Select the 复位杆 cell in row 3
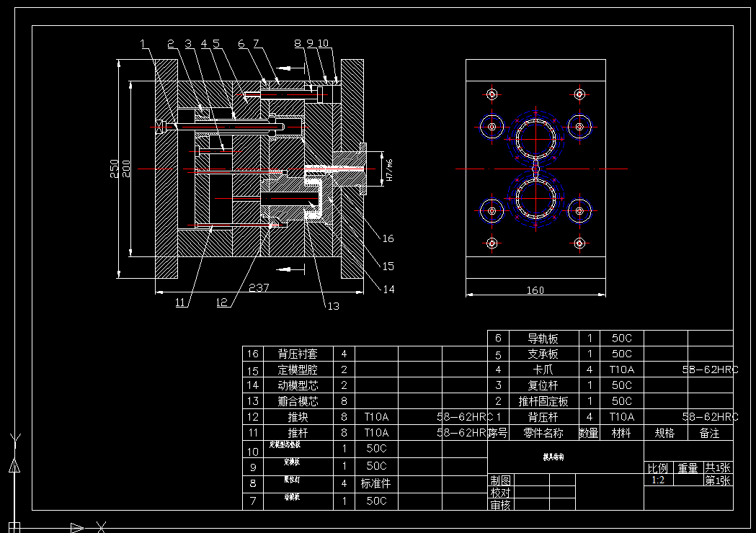Image resolution: width=756 pixels, height=533 pixels. click(x=543, y=385)
